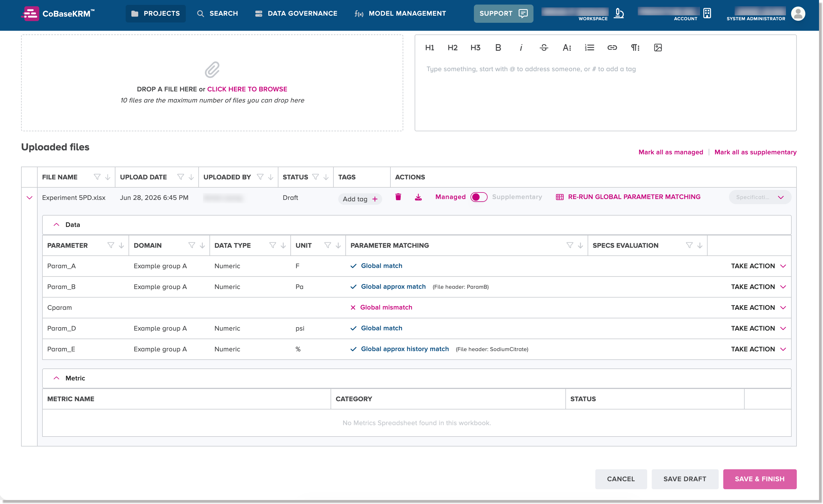Insert a numbered list in the editor

click(x=589, y=48)
